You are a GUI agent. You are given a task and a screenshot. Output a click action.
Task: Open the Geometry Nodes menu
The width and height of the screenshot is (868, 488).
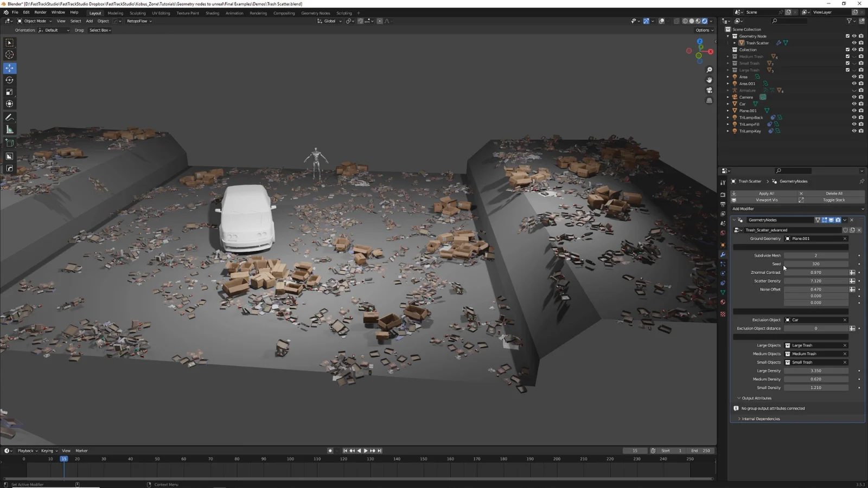point(315,12)
